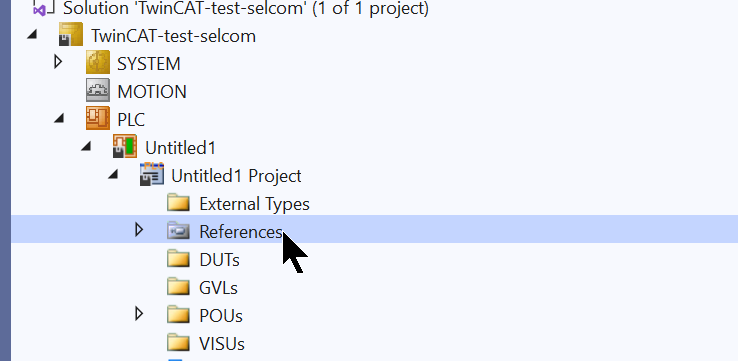Click the MOTION node icon
Screen dimensions: 738x361
(x=98, y=90)
